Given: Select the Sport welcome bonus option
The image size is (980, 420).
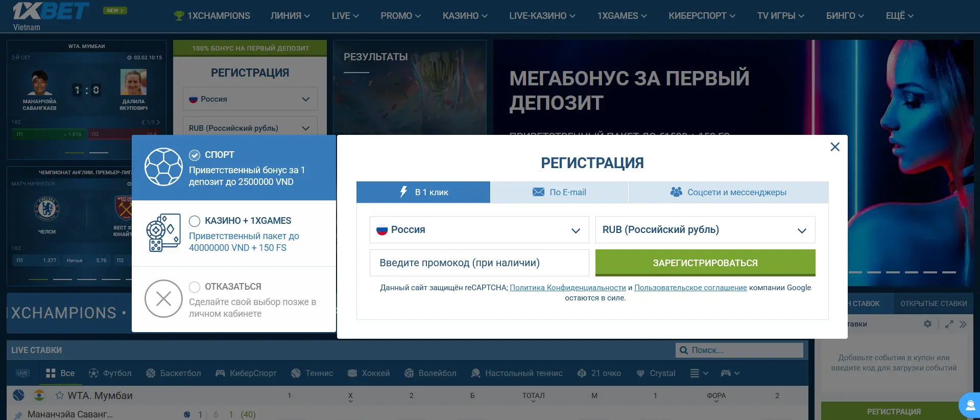Looking at the screenshot, I should click(x=195, y=155).
